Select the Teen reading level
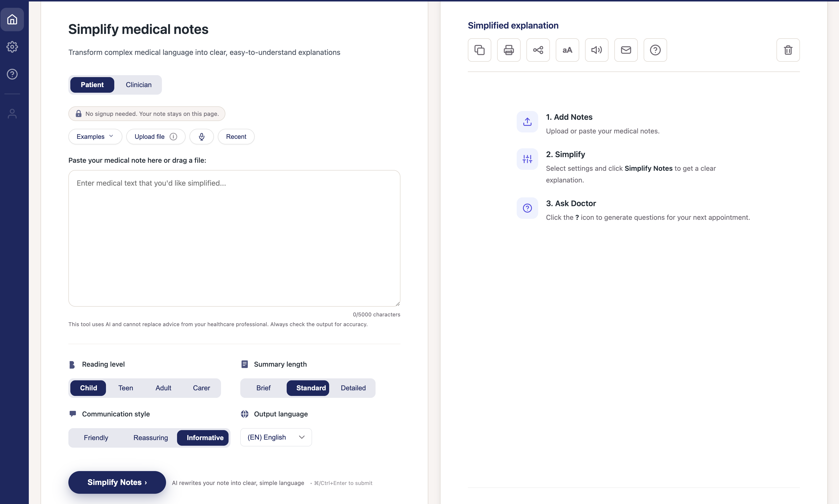The width and height of the screenshot is (839, 504). pos(126,388)
